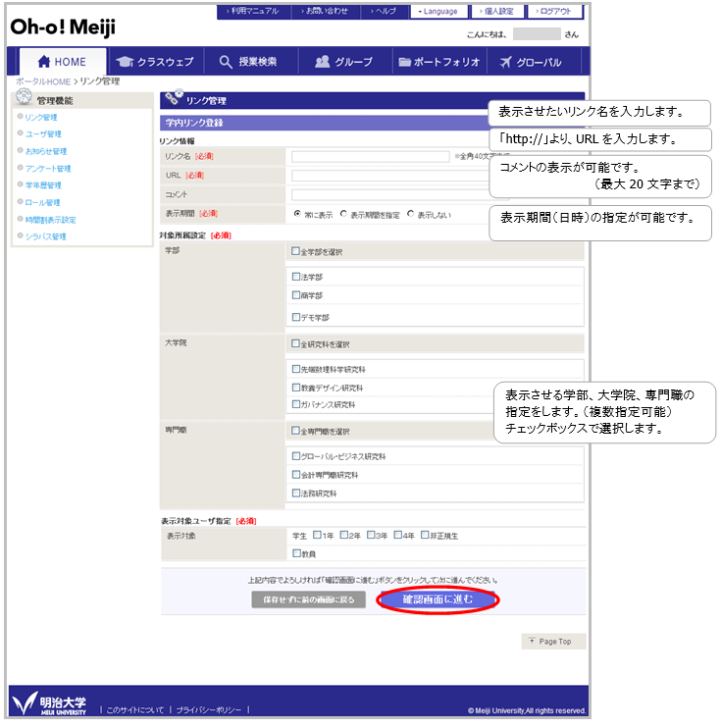The width and height of the screenshot is (721, 728).
Task: Open the クラスウェブ tab
Action: (x=155, y=61)
